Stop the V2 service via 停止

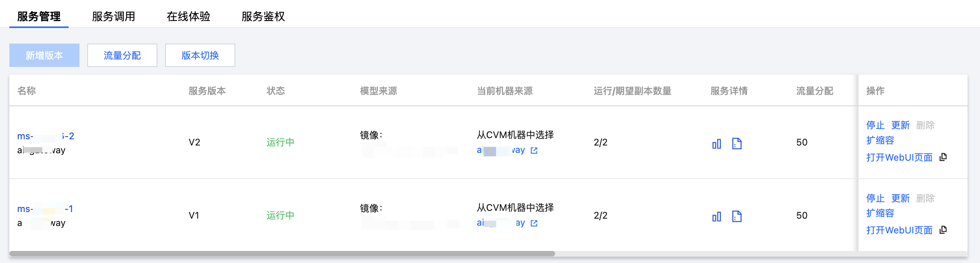point(875,125)
